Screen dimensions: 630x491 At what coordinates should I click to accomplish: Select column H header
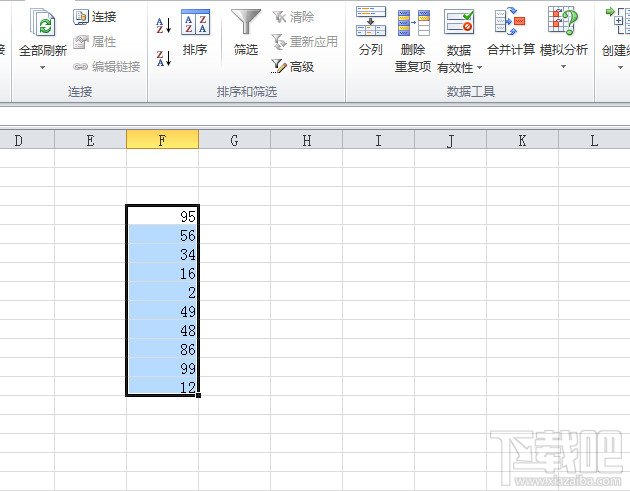pos(307,140)
